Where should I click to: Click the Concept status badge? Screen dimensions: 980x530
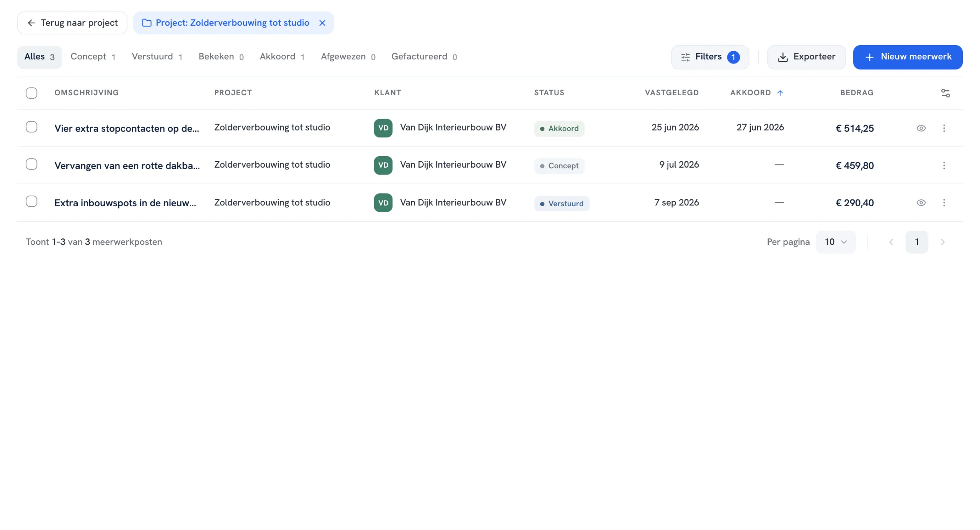pyautogui.click(x=559, y=166)
